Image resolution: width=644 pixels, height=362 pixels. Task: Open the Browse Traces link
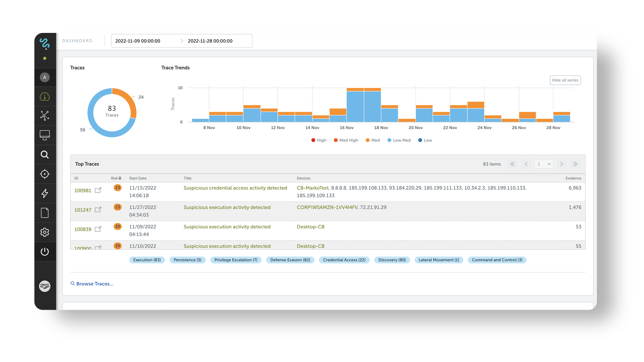[92, 284]
